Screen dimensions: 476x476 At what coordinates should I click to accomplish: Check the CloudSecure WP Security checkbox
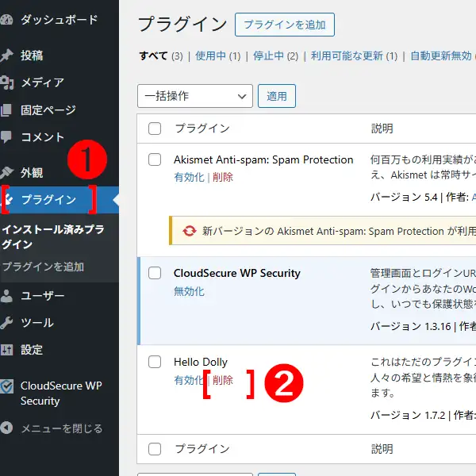pyautogui.click(x=155, y=273)
